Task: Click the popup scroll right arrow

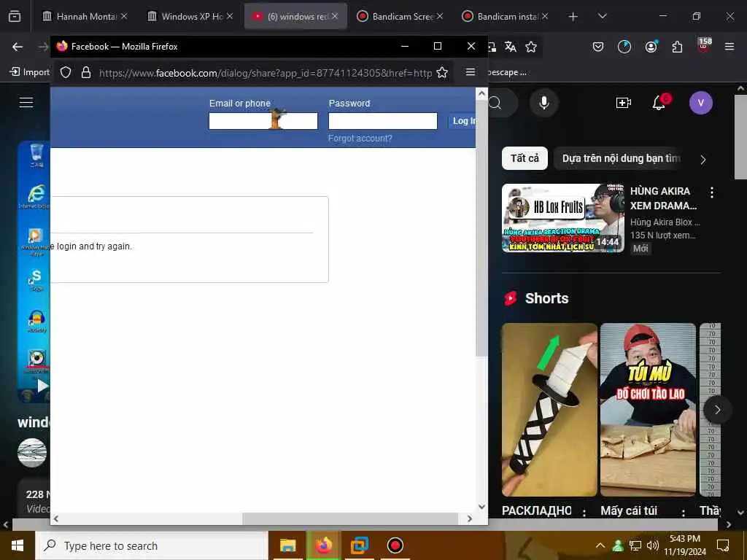Action: [470, 518]
